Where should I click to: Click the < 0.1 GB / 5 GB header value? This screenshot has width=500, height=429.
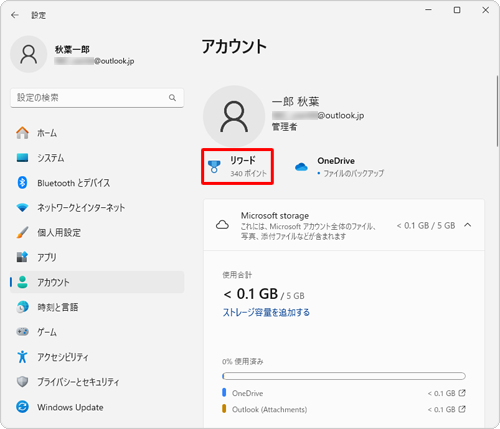[426, 226]
